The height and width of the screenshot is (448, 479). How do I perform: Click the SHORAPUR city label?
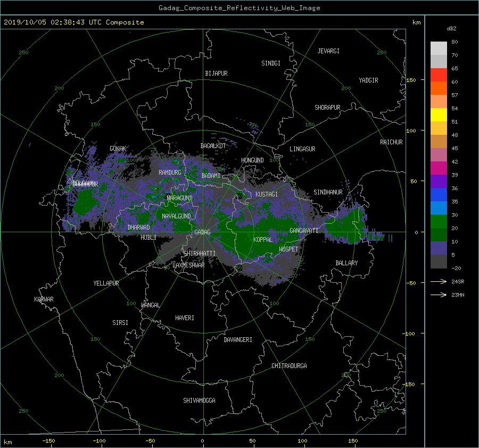point(327,108)
